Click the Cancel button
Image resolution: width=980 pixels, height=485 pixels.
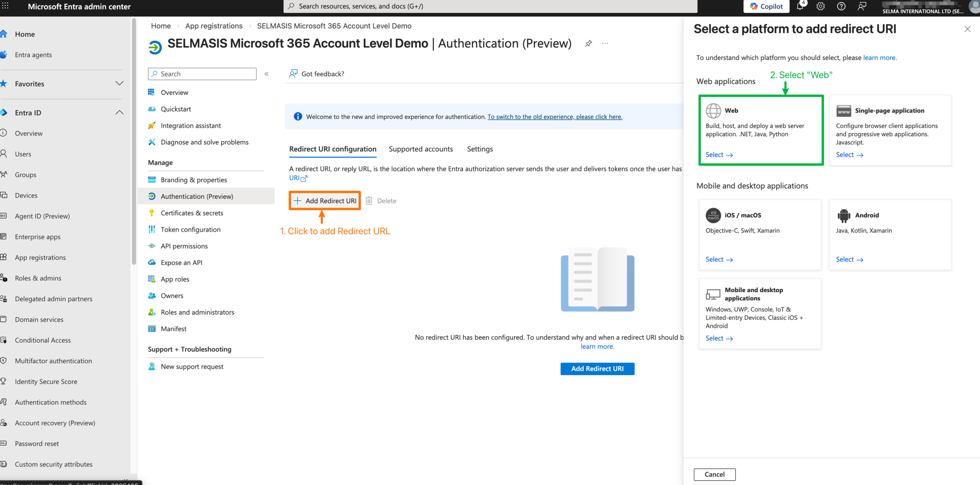click(714, 474)
